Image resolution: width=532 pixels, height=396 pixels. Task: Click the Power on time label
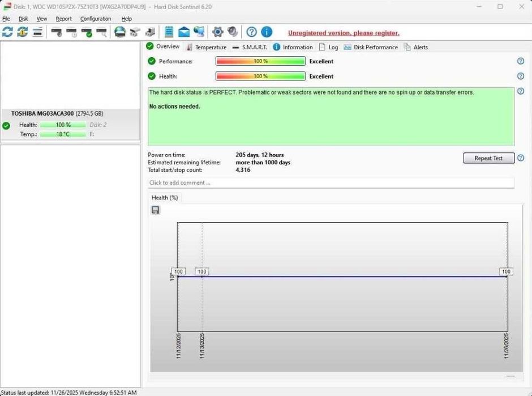tap(166, 155)
